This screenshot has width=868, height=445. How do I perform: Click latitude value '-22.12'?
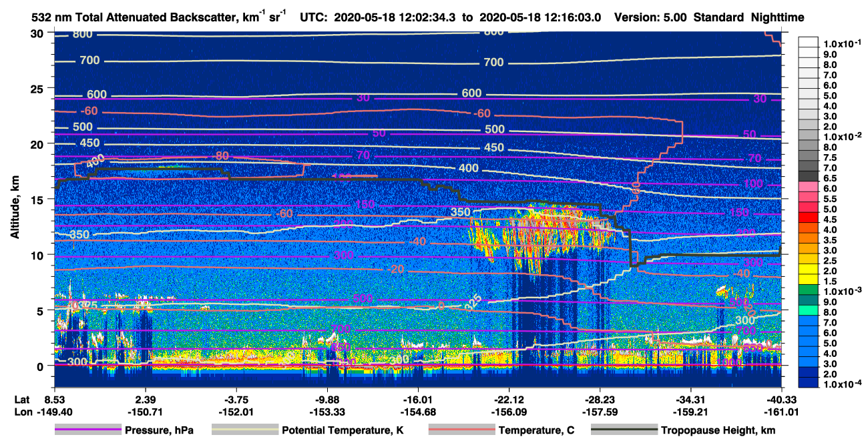[x=509, y=400]
